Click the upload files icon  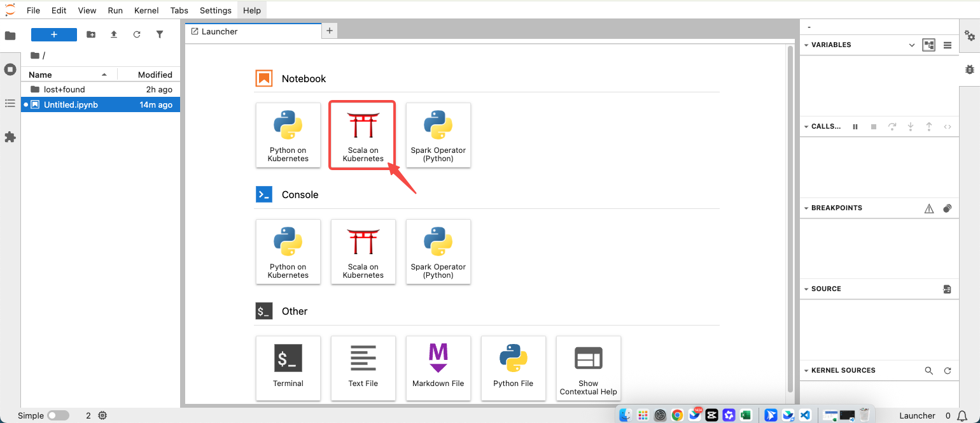point(114,34)
